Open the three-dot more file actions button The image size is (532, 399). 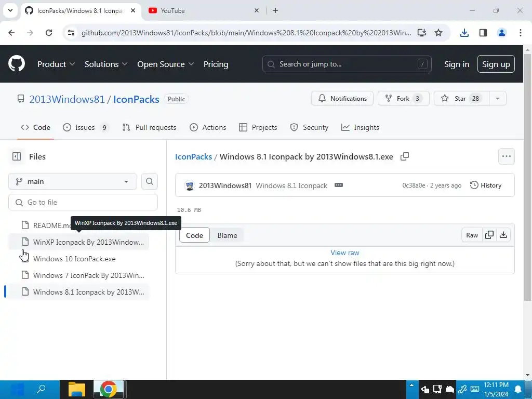(506, 156)
